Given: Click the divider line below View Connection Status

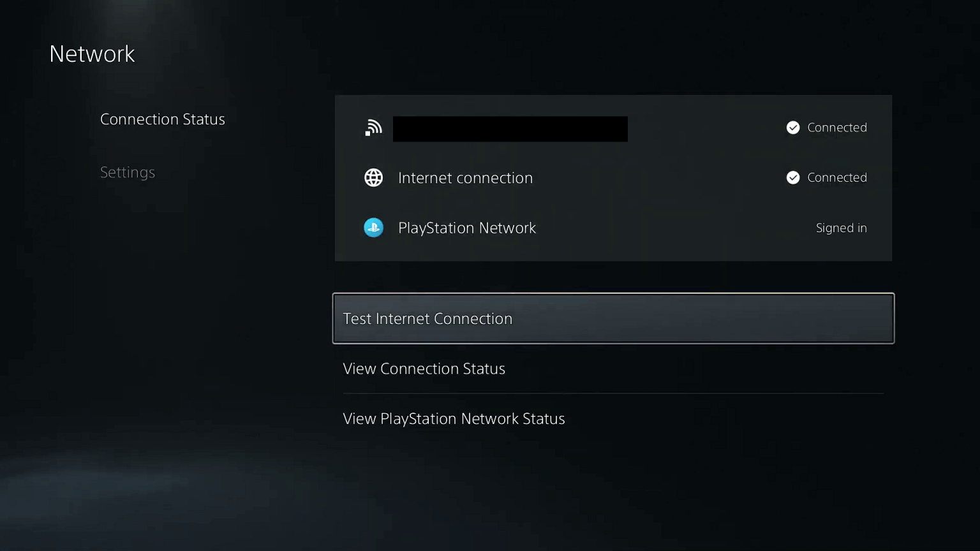Looking at the screenshot, I should (612, 393).
